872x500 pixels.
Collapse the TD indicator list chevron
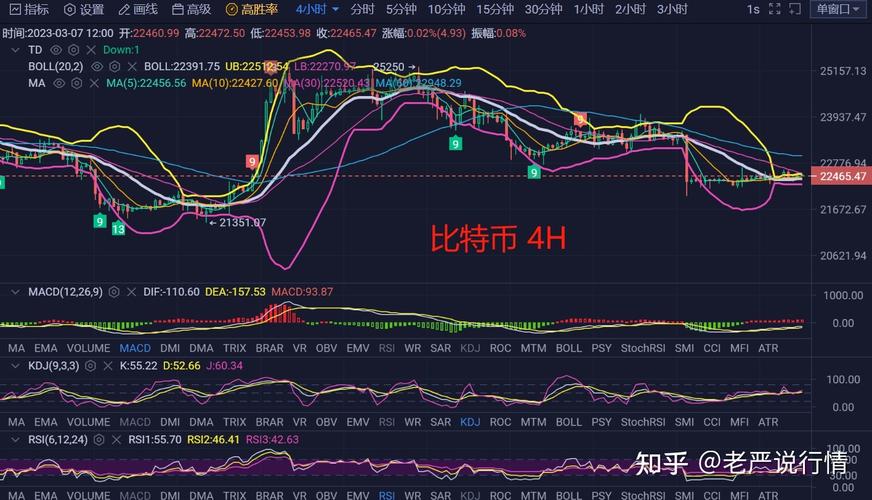(x=15, y=50)
